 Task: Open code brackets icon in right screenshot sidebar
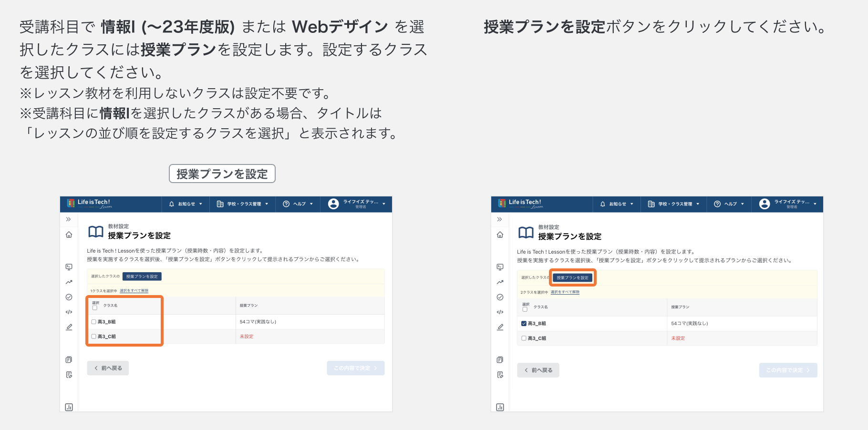pyautogui.click(x=500, y=312)
